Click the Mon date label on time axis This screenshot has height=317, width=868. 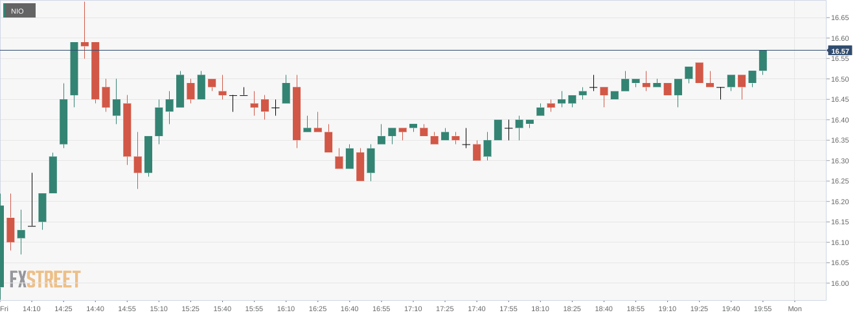(x=795, y=309)
